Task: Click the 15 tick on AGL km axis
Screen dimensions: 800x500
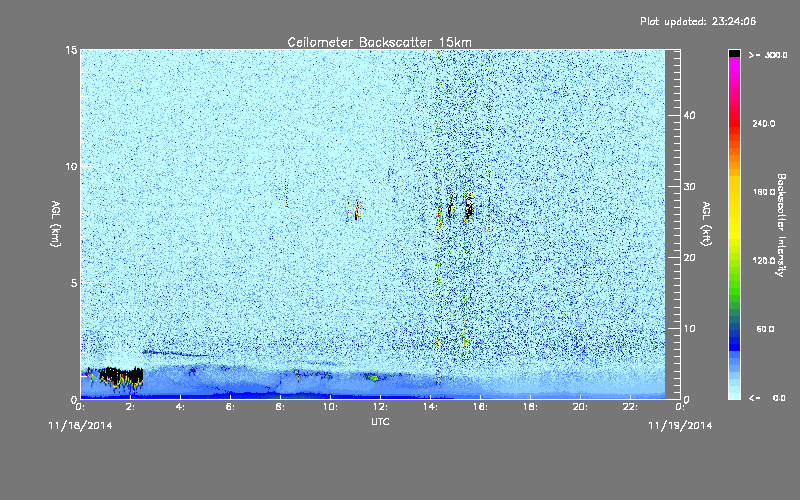Action: point(71,50)
